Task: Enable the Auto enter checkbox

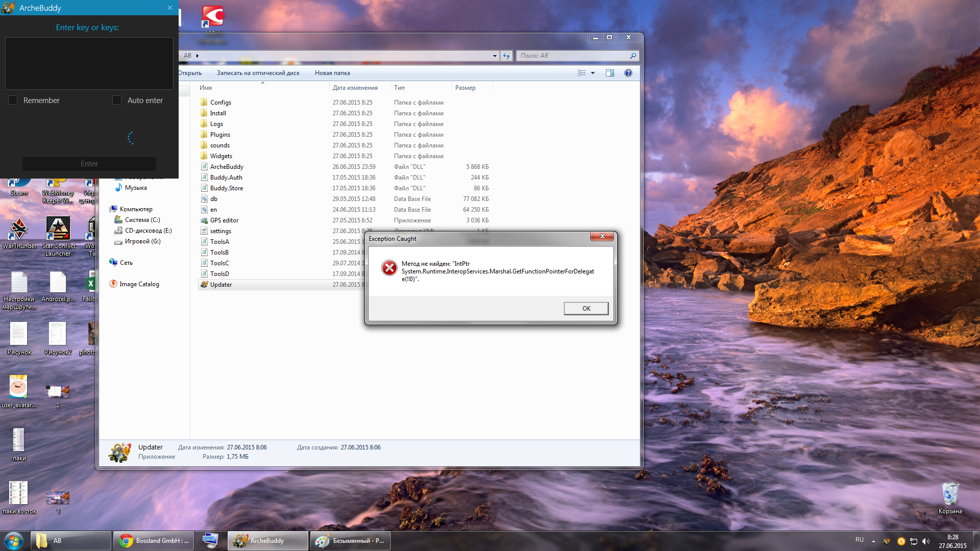Action: coord(117,101)
